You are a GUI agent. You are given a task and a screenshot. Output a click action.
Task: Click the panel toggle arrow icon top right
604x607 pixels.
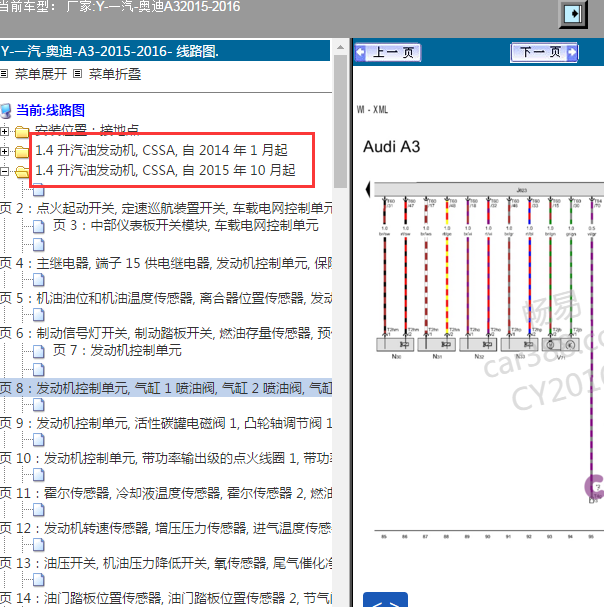click(x=573, y=14)
